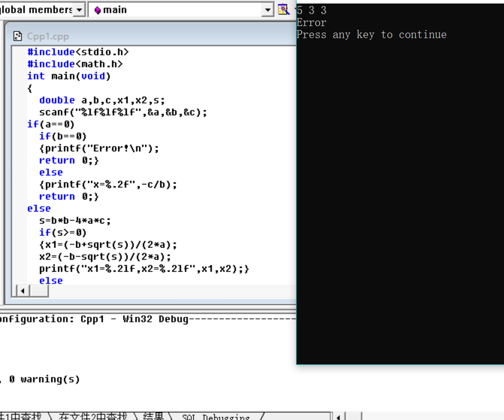Click the int main(void) line
Image resolution: width=504 pixels, height=420 pixels.
(69, 76)
